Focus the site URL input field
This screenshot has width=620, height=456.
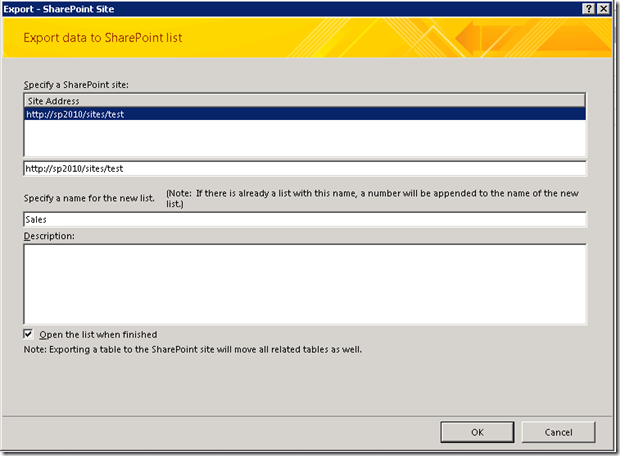[x=304, y=168]
